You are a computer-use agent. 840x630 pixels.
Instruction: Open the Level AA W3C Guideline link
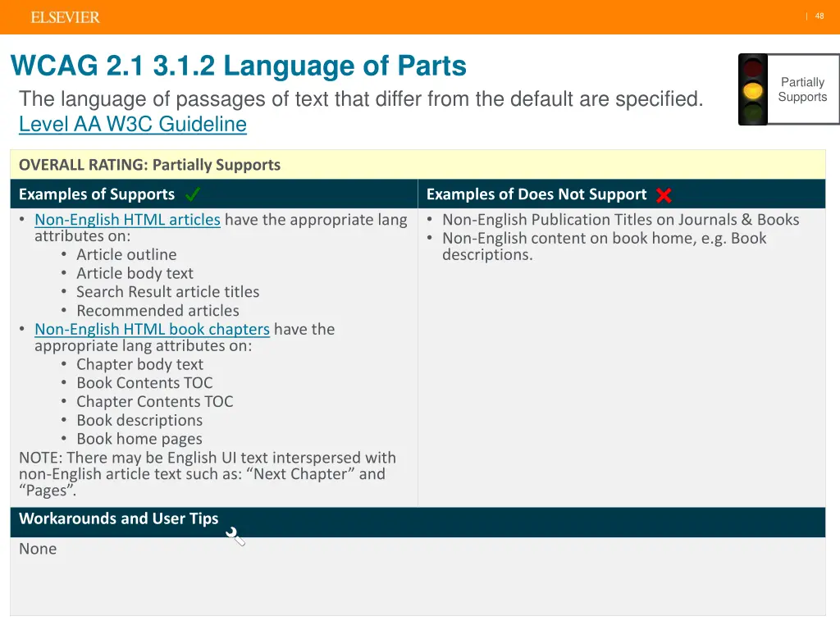pyautogui.click(x=133, y=124)
